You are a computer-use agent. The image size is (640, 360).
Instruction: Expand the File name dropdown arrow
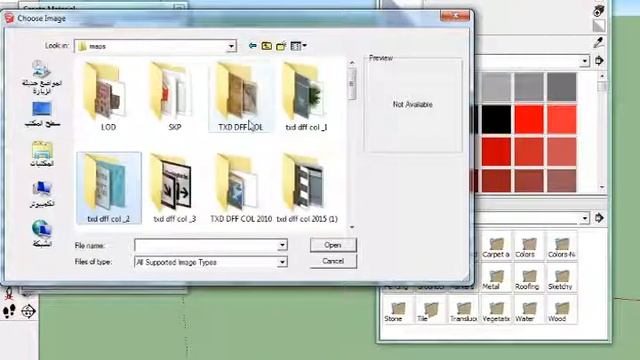point(282,245)
